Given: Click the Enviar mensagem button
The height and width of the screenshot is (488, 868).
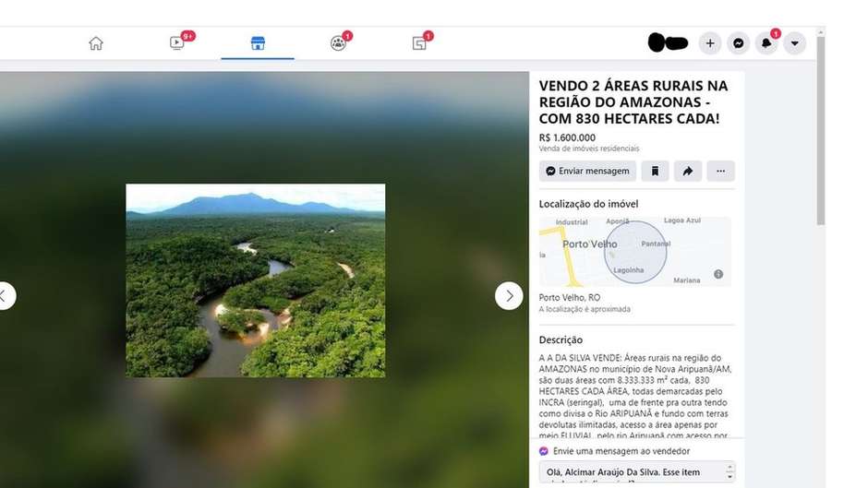Looking at the screenshot, I should coord(588,171).
